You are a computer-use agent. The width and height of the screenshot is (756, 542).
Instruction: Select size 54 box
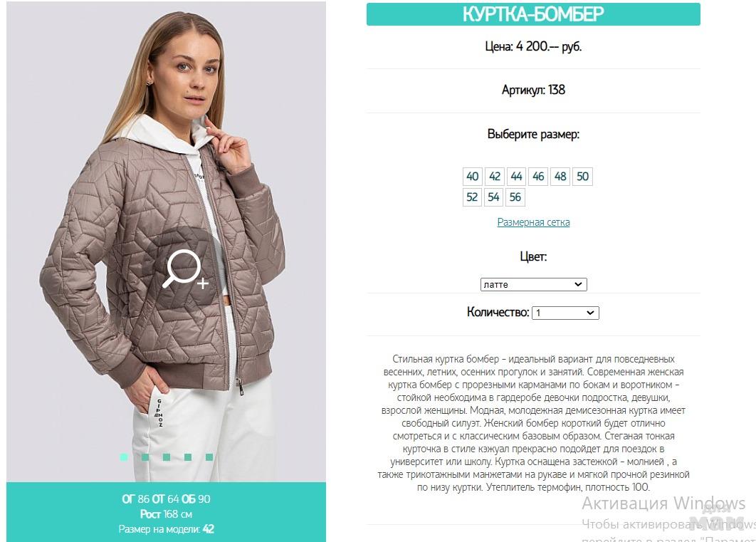(493, 197)
